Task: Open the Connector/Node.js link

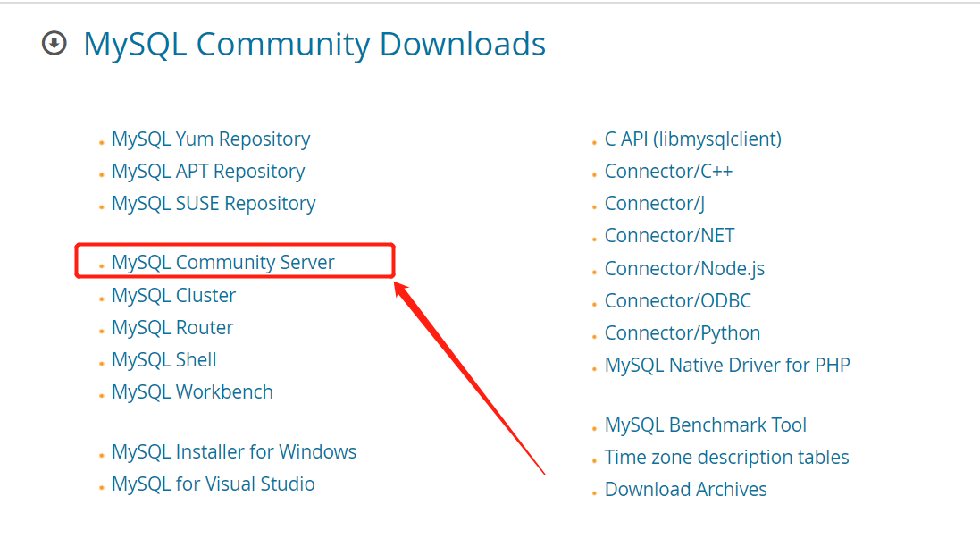Action: click(684, 269)
